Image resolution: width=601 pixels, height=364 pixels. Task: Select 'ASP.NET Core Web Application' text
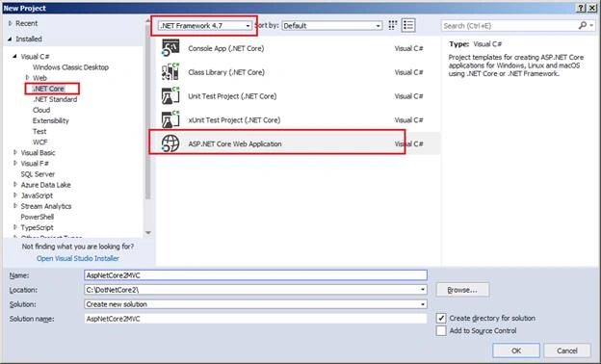point(235,143)
